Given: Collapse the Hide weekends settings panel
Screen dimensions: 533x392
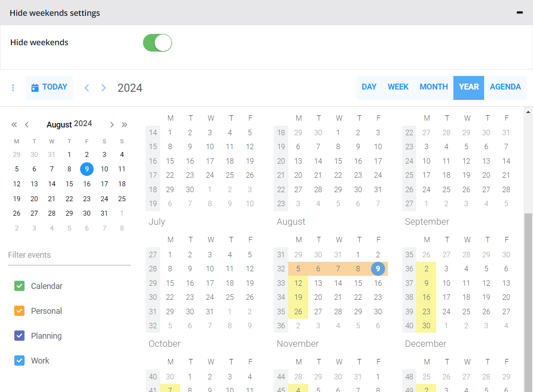Looking at the screenshot, I should (519, 13).
